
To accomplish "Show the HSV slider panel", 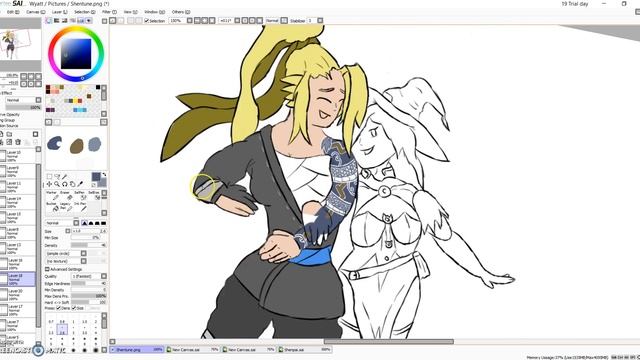I will pos(64,20).
